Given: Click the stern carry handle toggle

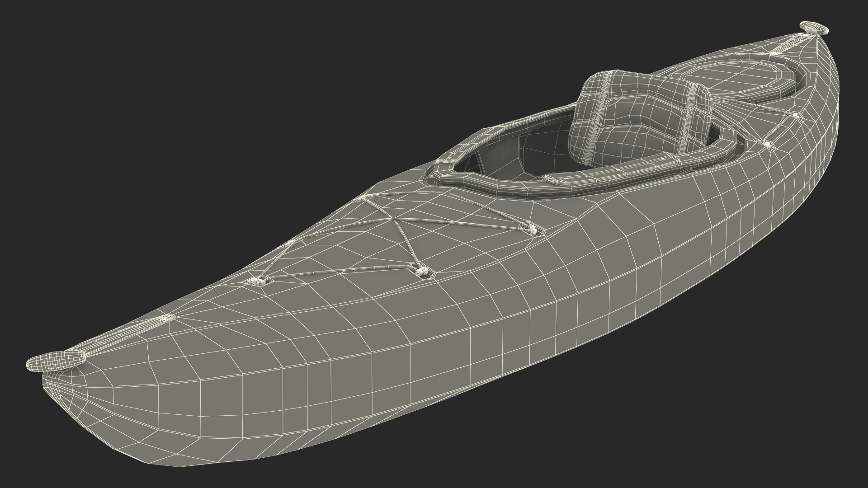Looking at the screenshot, I should click(x=814, y=28).
